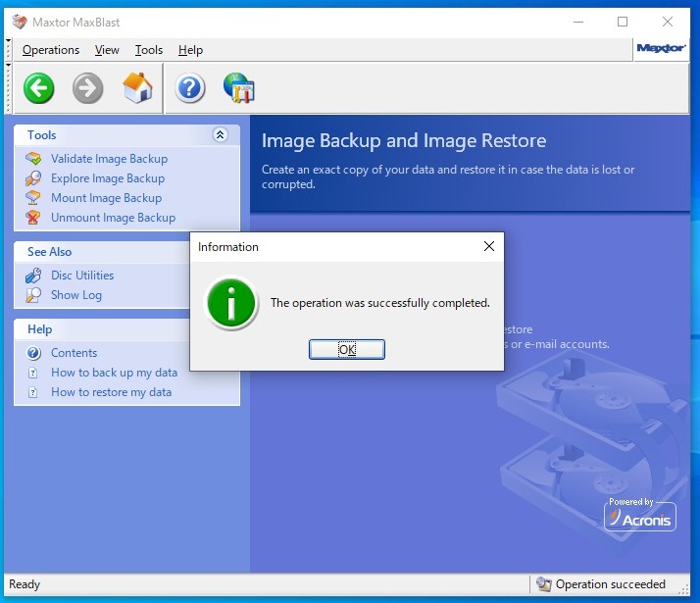Image resolution: width=700 pixels, height=603 pixels.
Task: Maximize the Maxtor MaxBlast window
Action: tap(623, 22)
